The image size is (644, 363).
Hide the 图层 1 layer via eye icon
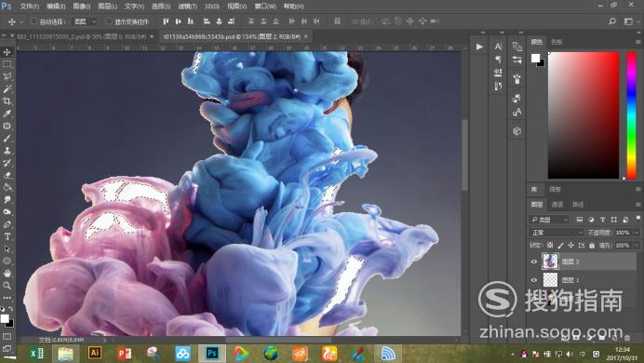[534, 280]
